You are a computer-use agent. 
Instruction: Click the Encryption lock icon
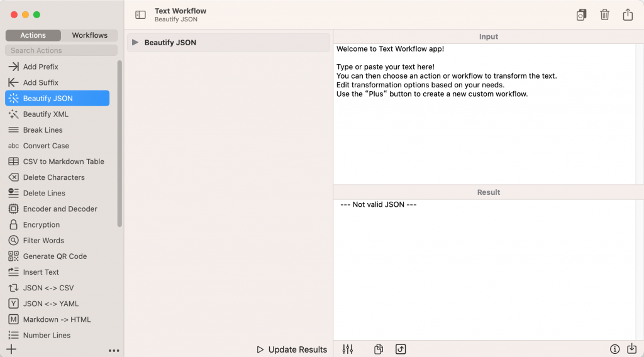pyautogui.click(x=14, y=224)
